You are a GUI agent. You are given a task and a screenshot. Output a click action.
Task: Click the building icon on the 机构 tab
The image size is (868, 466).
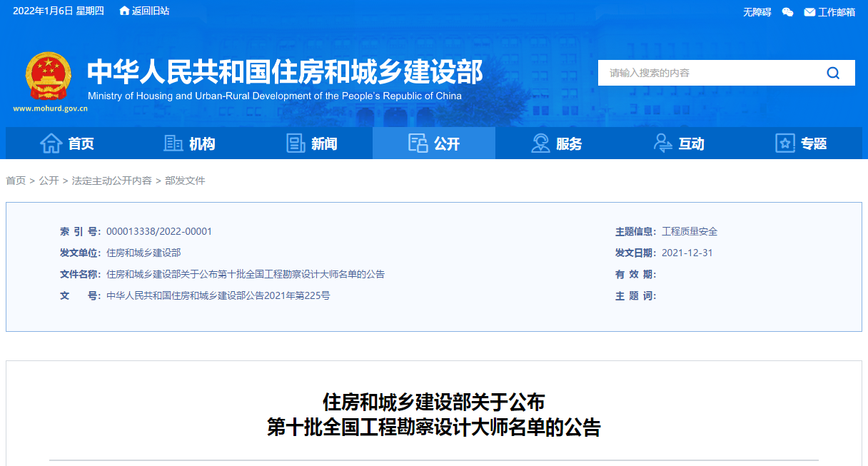(172, 143)
